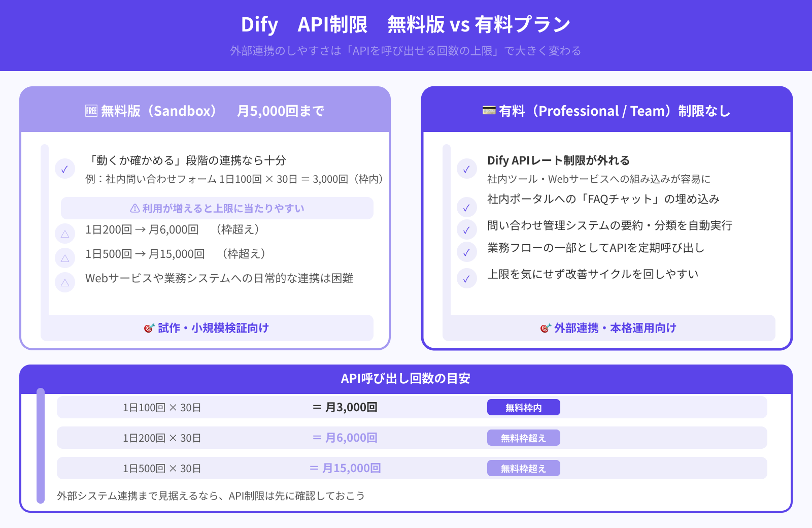Viewport: 812px width, 528px height.
Task: Select the row 1日500回 × 30日 = 月15,000回
Action: coord(355,468)
